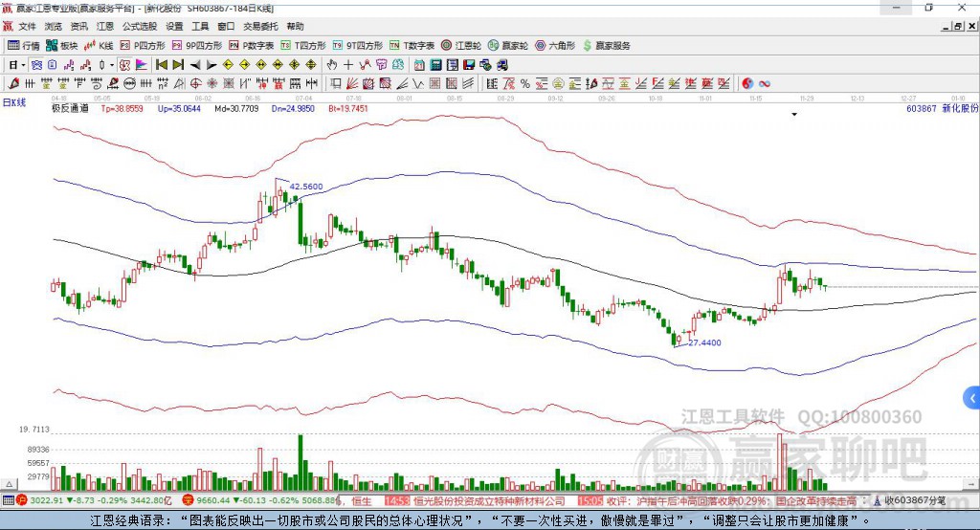Image resolution: width=980 pixels, height=530 pixels.
Task: Click Shanghai index 3022.91 status entry
Action: pyautogui.click(x=94, y=500)
